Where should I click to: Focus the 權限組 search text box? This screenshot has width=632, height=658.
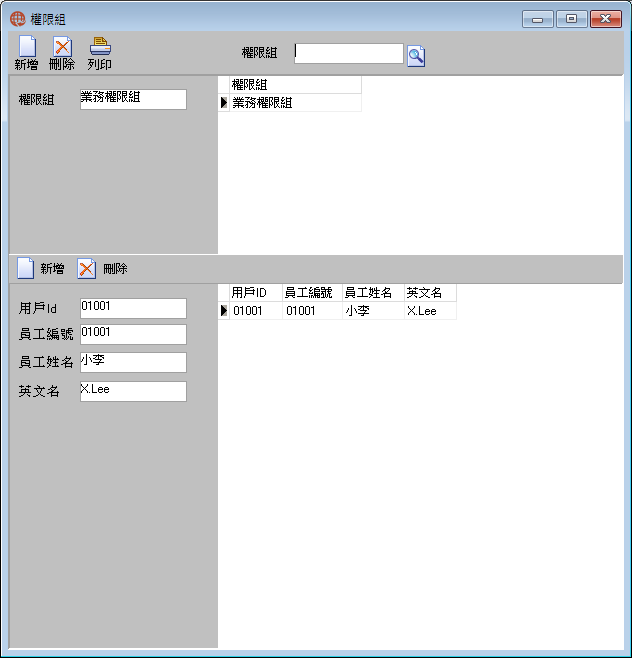pos(349,53)
